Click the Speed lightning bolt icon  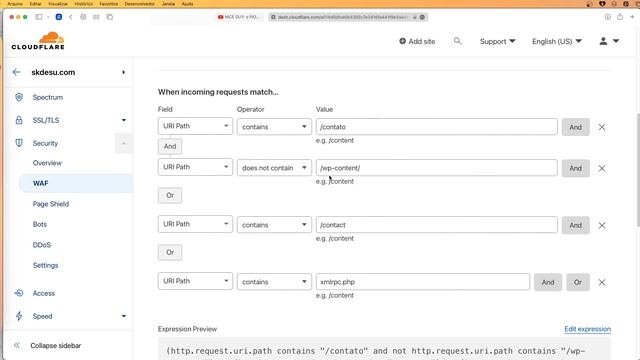click(x=19, y=316)
